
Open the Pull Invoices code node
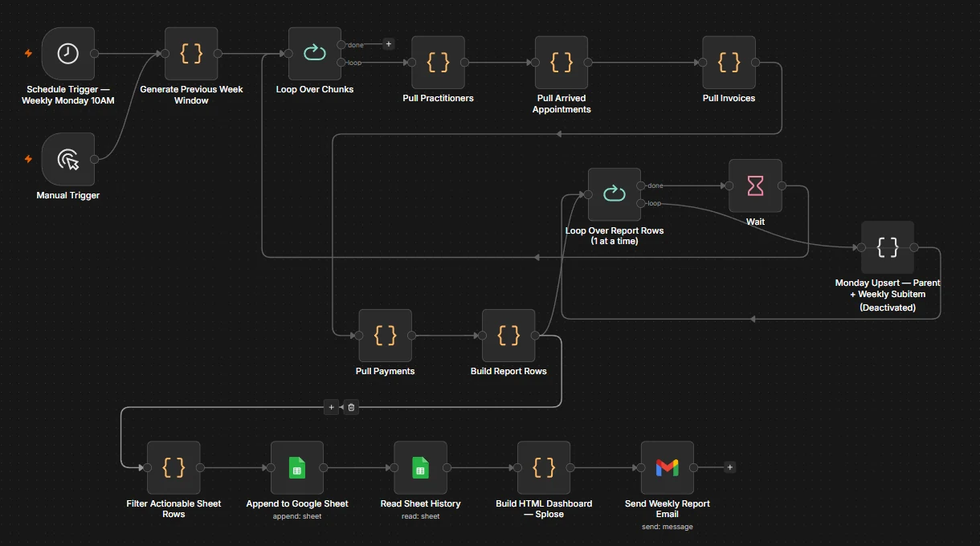point(729,63)
